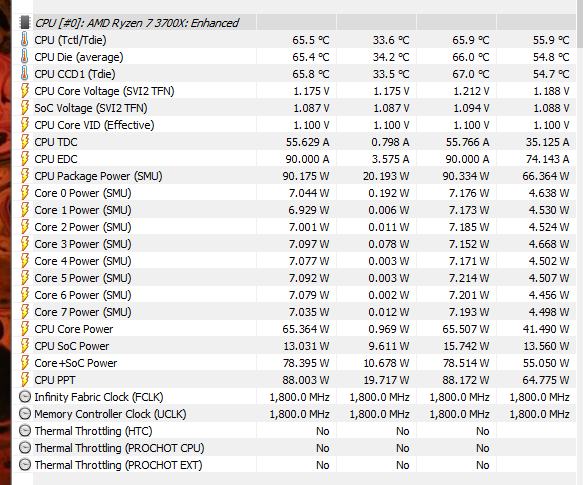Click lightning icon next to CPU TDC
The height and width of the screenshot is (485, 583).
25,142
